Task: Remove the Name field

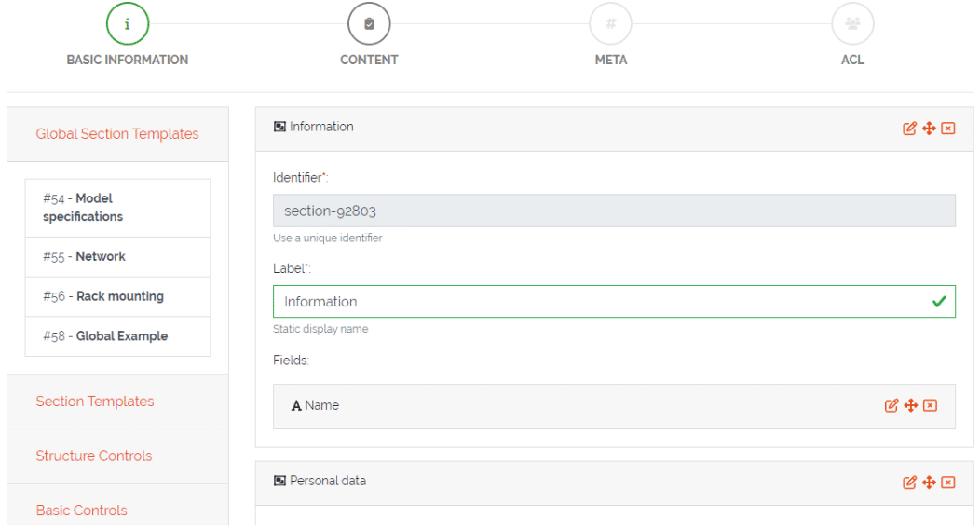Action: point(930,405)
